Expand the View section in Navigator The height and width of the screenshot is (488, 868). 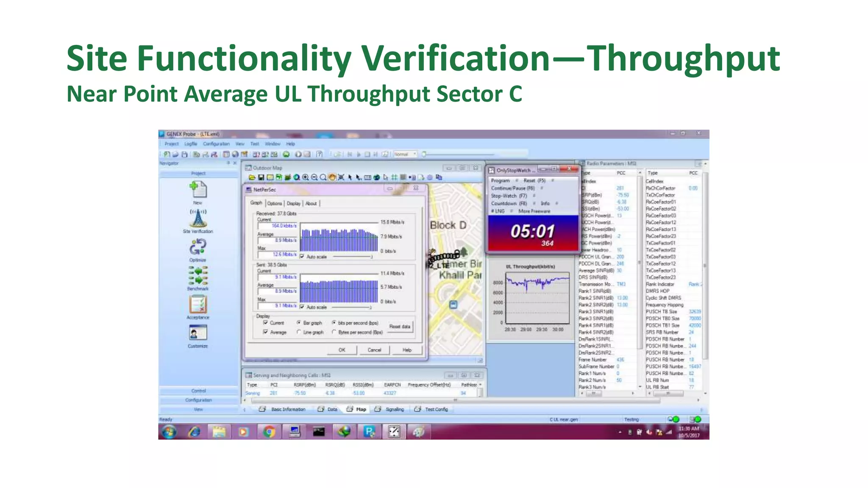coord(198,409)
